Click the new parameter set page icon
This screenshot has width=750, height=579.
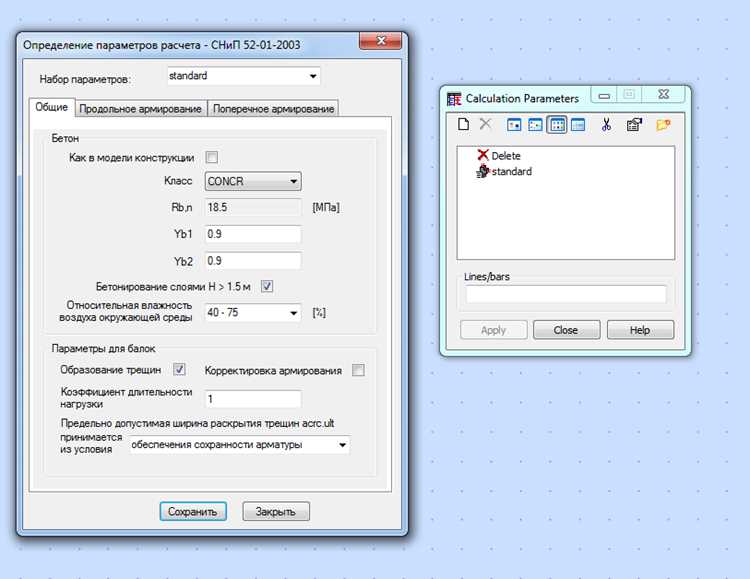click(463, 124)
